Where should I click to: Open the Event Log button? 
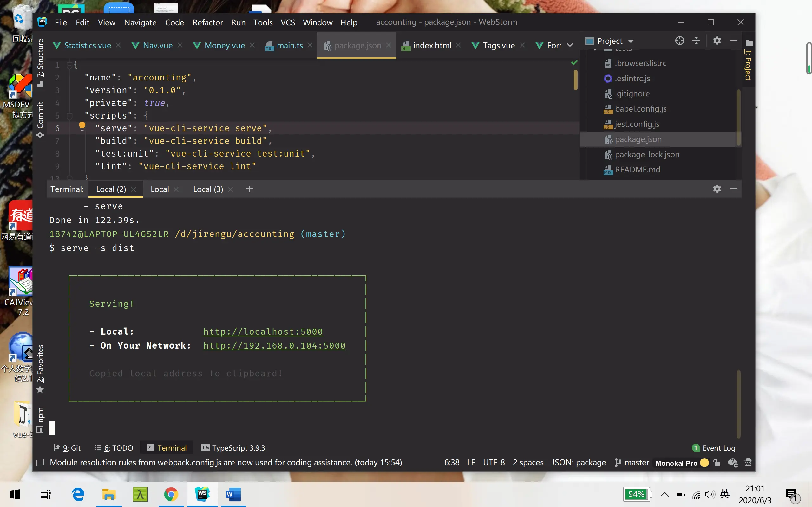click(714, 448)
